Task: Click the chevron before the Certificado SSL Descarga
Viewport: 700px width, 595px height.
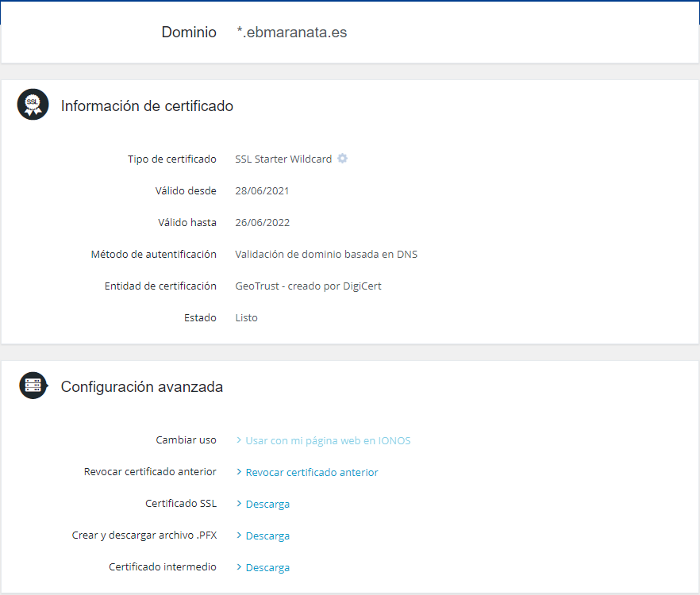Action: click(238, 504)
